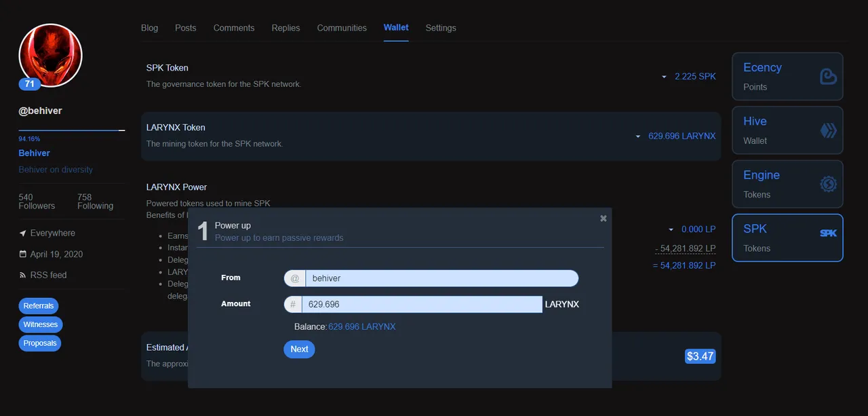Click the 629.696 LARYNX token balance
This screenshot has width=868, height=416.
point(682,136)
